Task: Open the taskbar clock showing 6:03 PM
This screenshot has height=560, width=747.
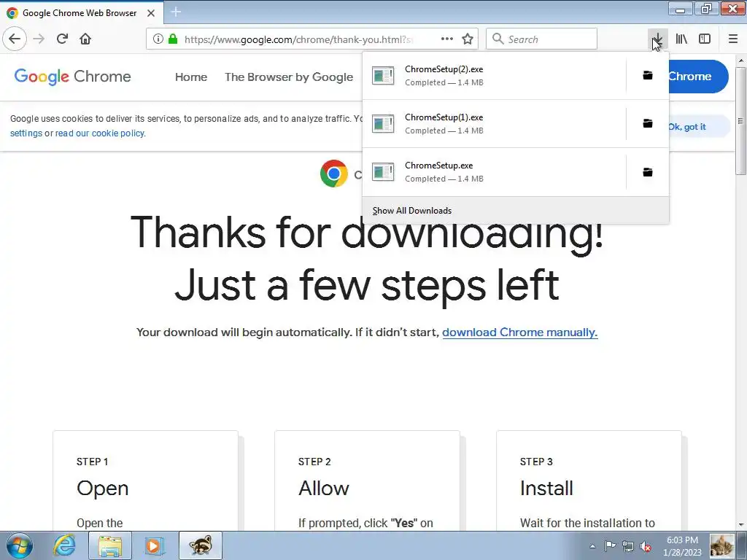Action: click(x=682, y=546)
